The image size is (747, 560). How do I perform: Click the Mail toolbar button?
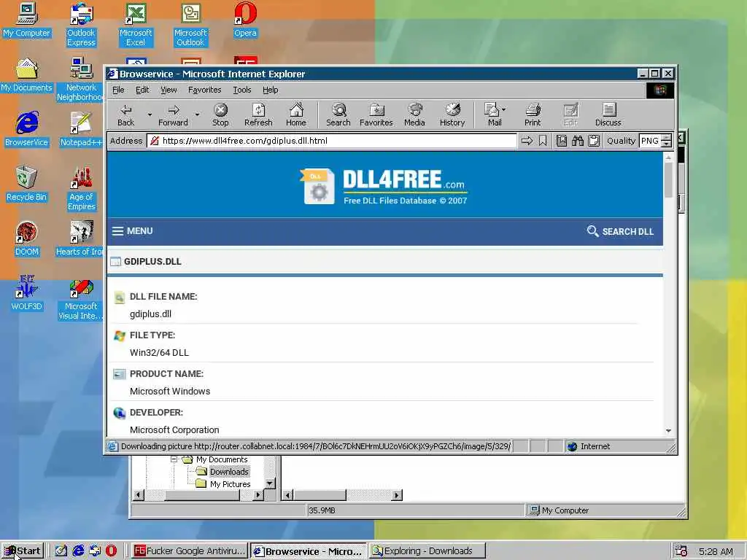492,115
